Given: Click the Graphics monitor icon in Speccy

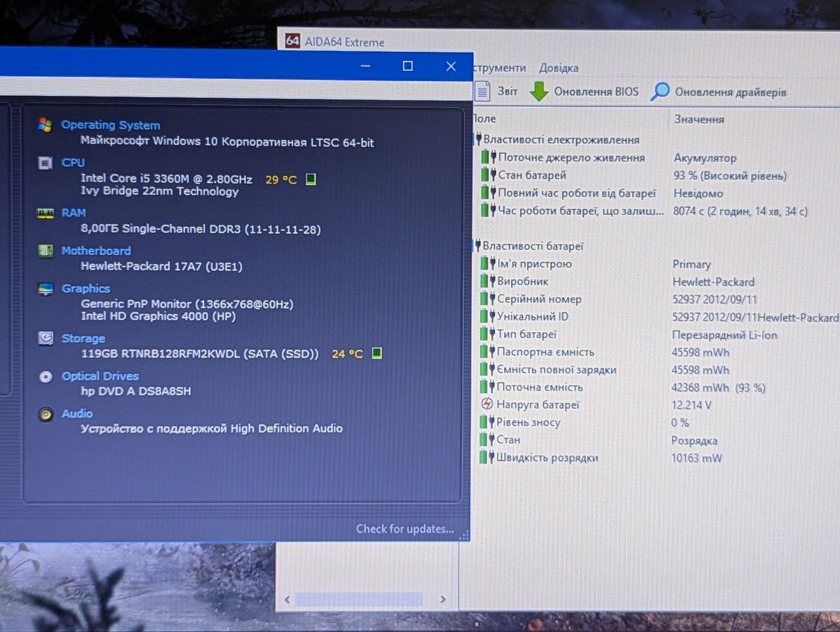Looking at the screenshot, I should pos(45,289).
